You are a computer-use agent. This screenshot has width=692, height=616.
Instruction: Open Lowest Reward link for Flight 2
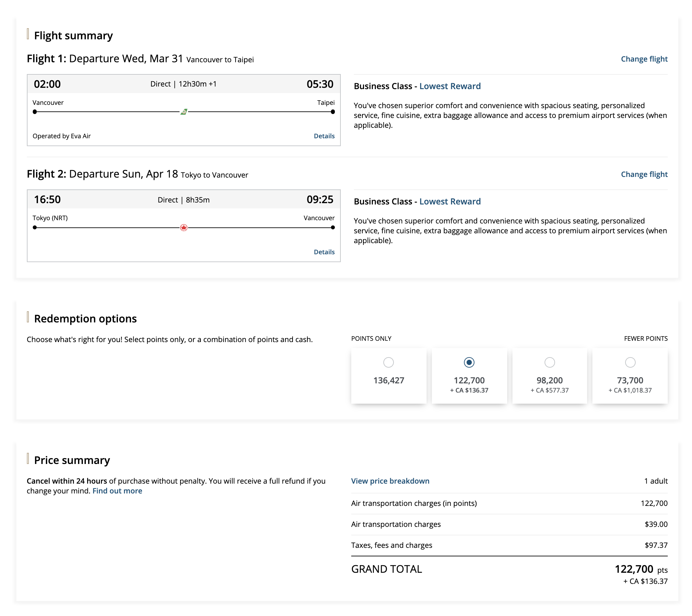coord(450,201)
